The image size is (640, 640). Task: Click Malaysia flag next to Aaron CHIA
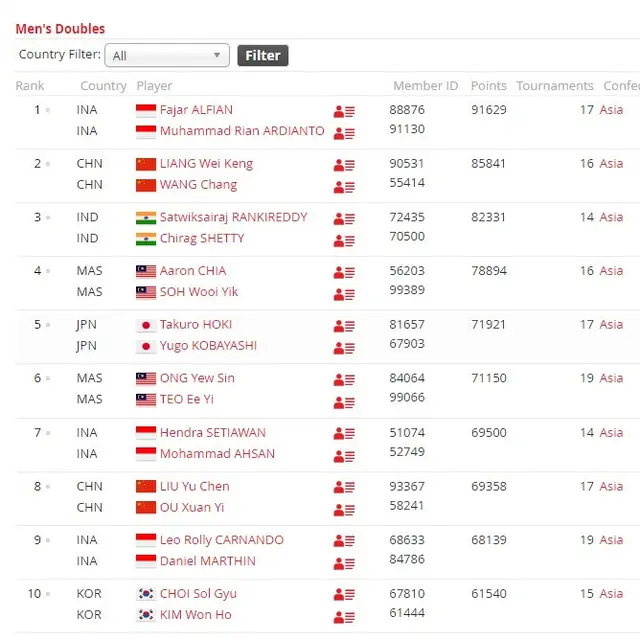point(146,271)
